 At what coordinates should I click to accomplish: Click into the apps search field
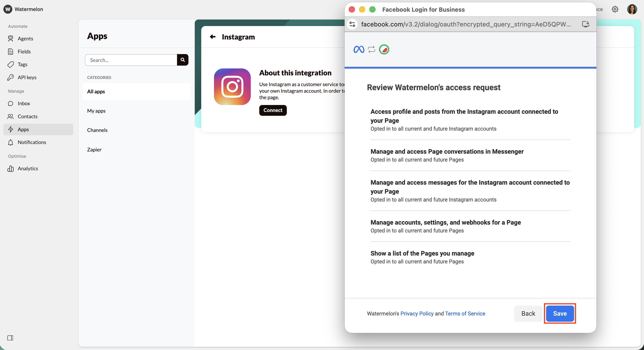(x=131, y=60)
